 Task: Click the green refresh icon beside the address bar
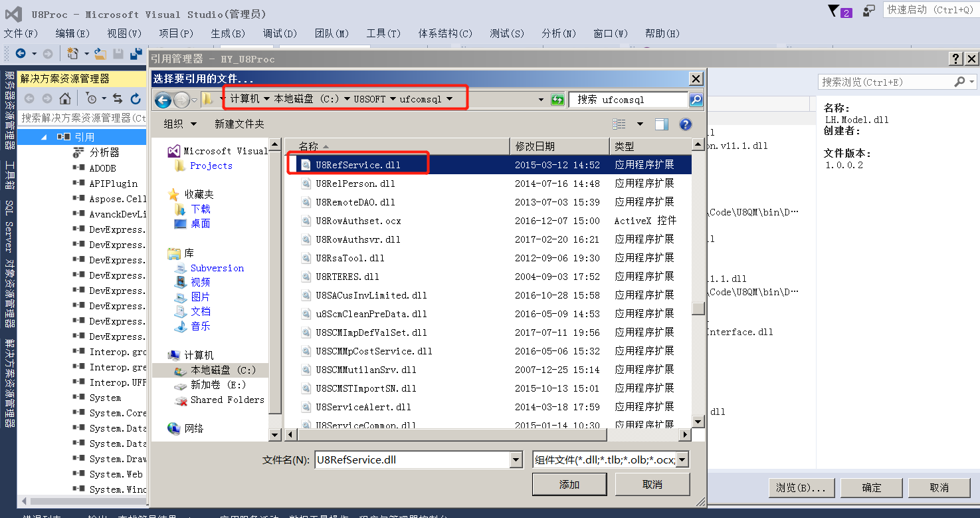pos(558,100)
